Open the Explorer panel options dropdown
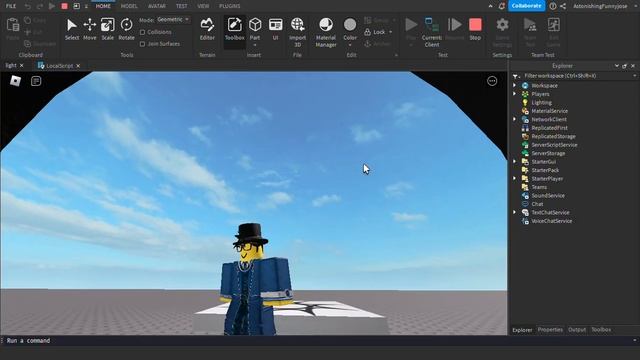640x360 pixels. [x=617, y=66]
